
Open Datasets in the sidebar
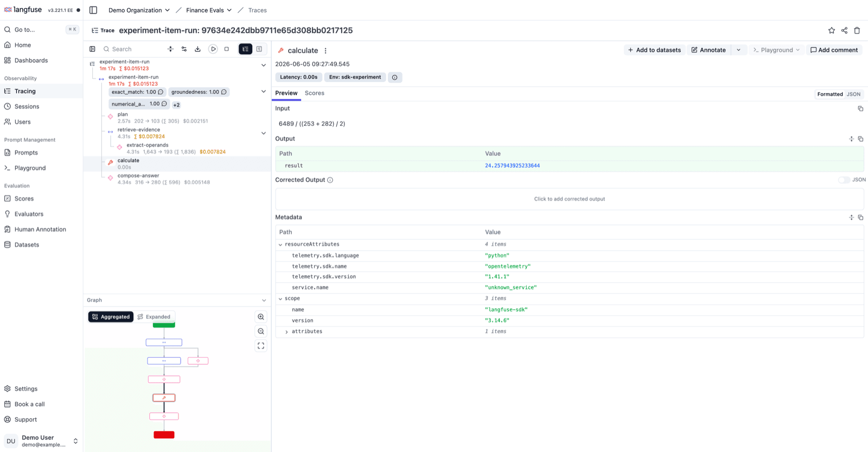coord(41,245)
